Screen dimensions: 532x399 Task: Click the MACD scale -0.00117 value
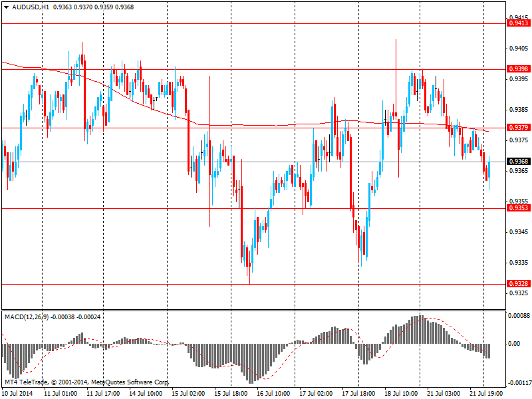click(x=519, y=383)
